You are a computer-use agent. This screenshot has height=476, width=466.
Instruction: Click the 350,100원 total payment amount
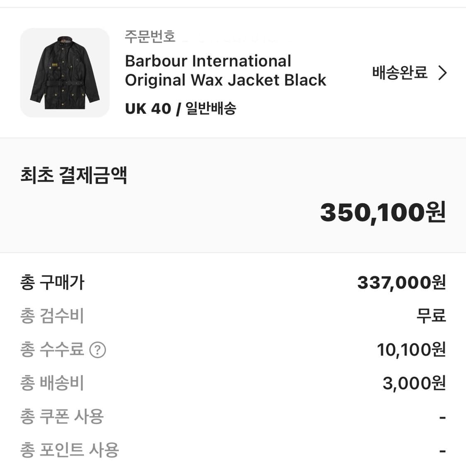[x=383, y=212]
